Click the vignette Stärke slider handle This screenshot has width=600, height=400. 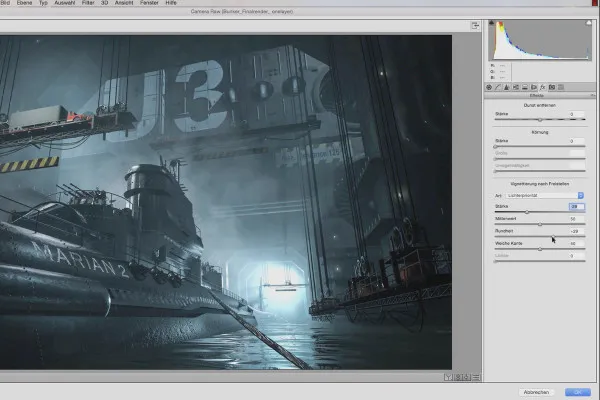pos(527,212)
